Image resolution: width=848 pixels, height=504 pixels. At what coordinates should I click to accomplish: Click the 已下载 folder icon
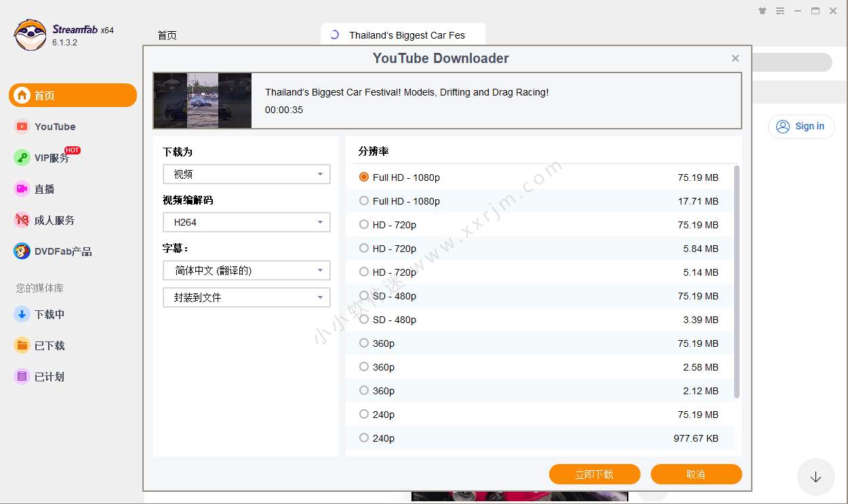point(22,345)
